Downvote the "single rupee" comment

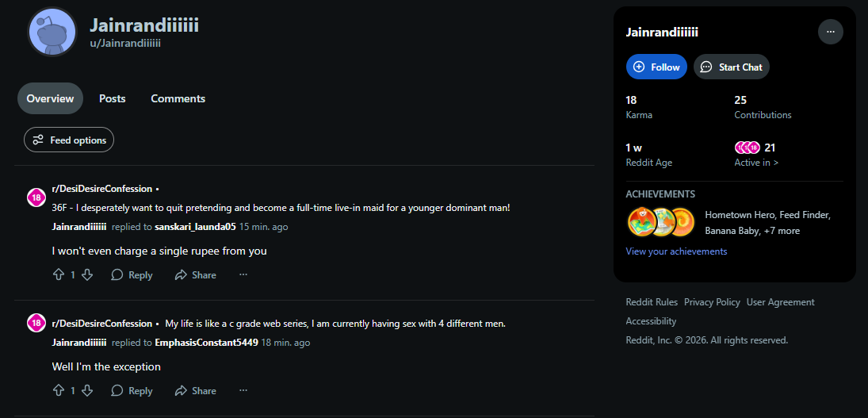(x=87, y=274)
